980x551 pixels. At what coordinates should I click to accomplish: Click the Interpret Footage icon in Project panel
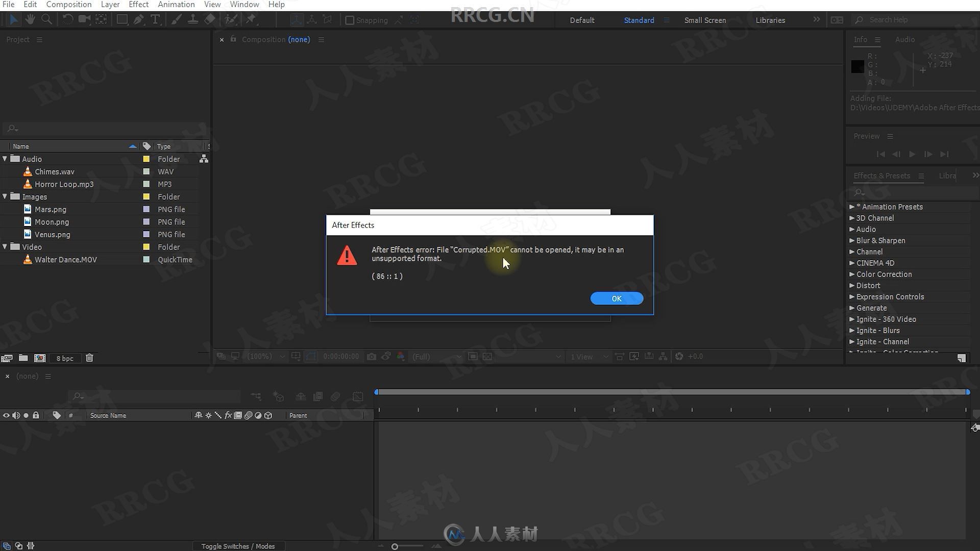(x=7, y=358)
